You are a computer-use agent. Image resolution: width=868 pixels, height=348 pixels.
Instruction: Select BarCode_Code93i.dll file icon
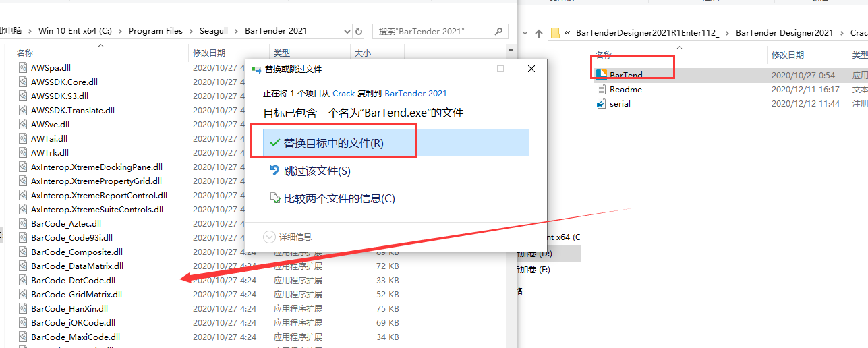(x=24, y=237)
